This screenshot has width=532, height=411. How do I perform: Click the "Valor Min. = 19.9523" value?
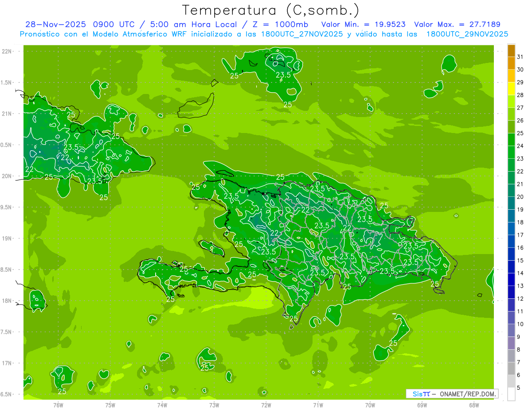(x=363, y=24)
